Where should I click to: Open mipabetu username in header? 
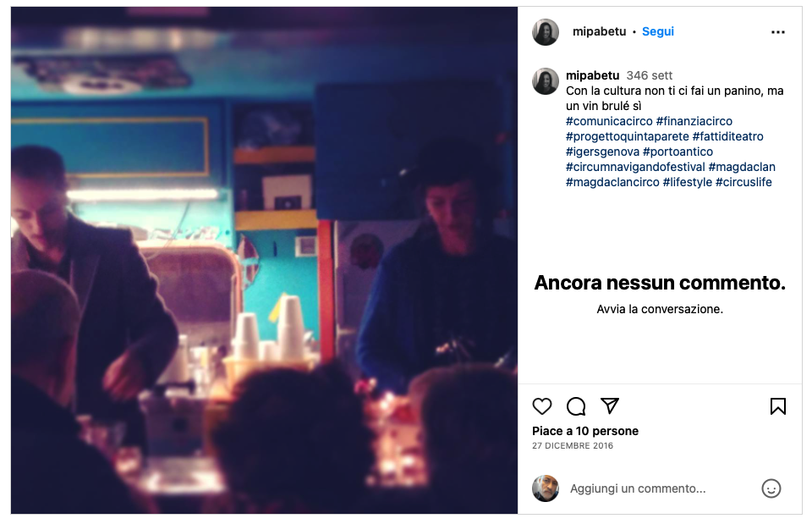(x=599, y=31)
